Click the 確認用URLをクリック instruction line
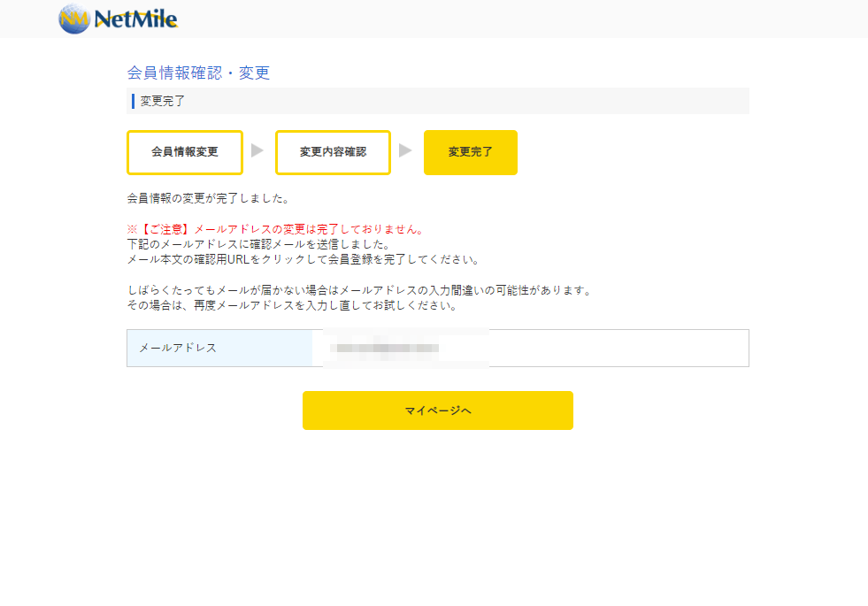The height and width of the screenshot is (606, 868). click(x=303, y=259)
